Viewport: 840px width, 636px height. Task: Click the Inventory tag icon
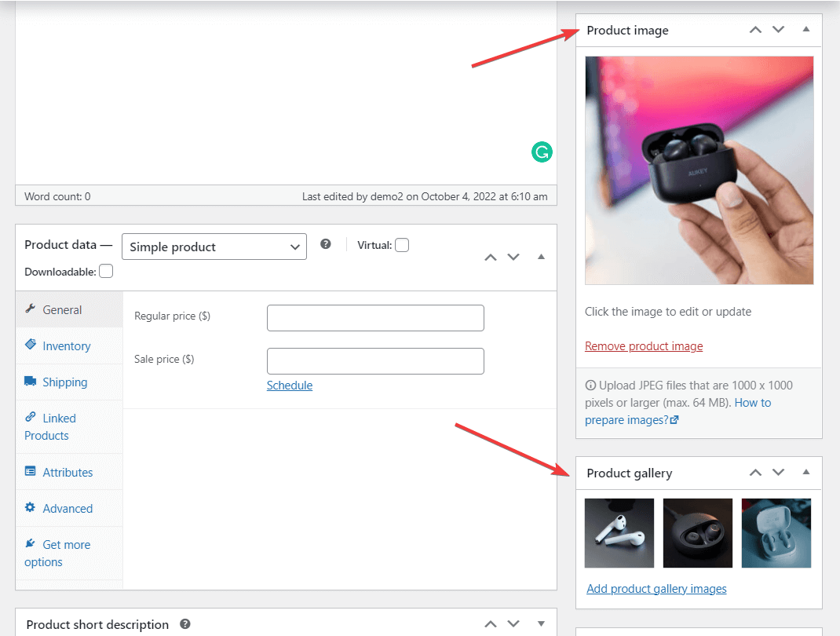pos(31,345)
